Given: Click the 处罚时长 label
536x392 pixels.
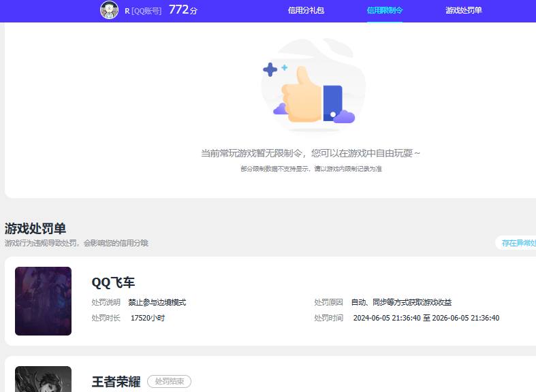Looking at the screenshot, I should (x=106, y=318).
